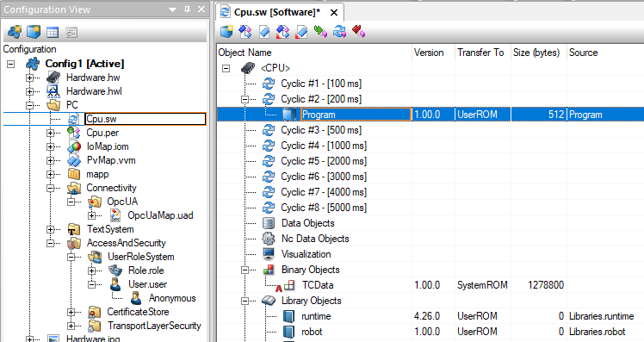This screenshot has width=644, height=342.
Task: Click the third Cpu.sw toolbar document icon
Action: (x=264, y=32)
